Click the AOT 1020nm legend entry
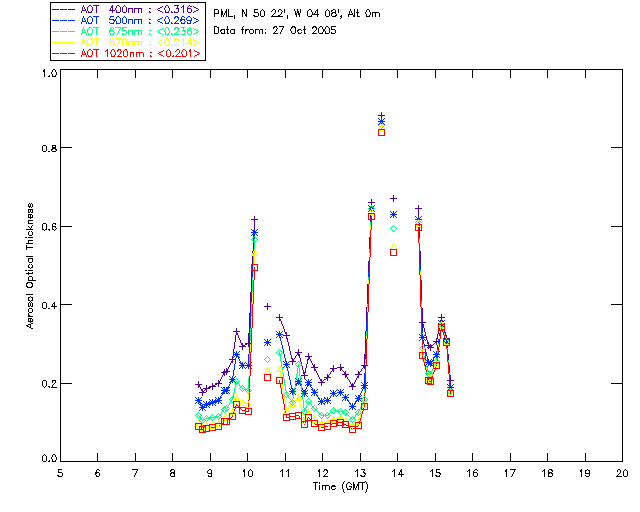This screenshot has height=512, width=640. tap(127, 53)
